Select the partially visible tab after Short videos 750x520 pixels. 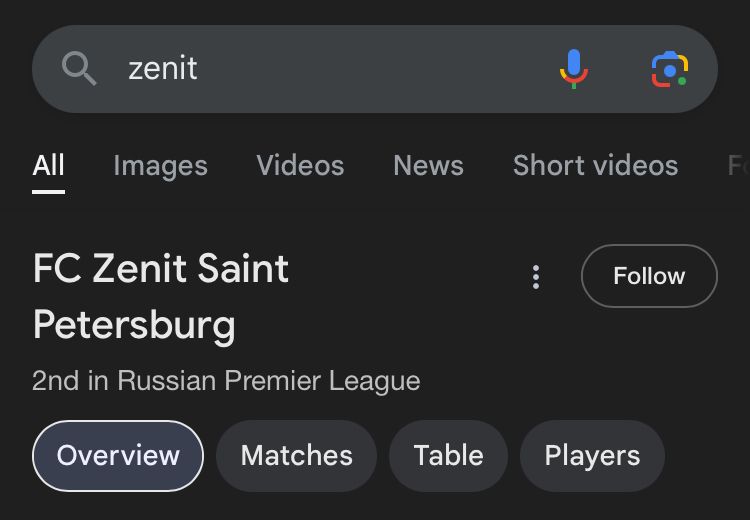[x=738, y=166]
